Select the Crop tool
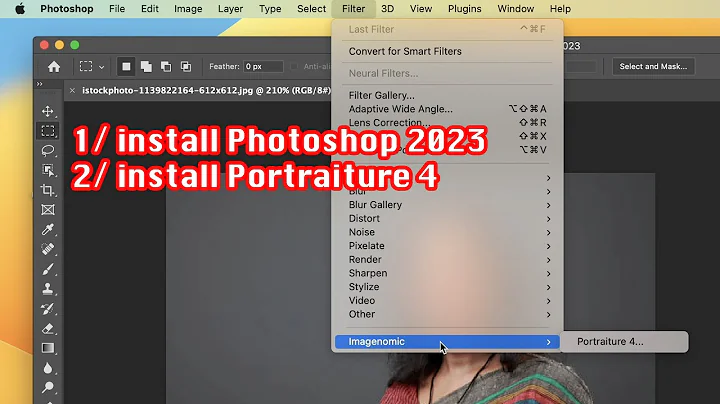The width and height of the screenshot is (720, 404). tap(48, 190)
